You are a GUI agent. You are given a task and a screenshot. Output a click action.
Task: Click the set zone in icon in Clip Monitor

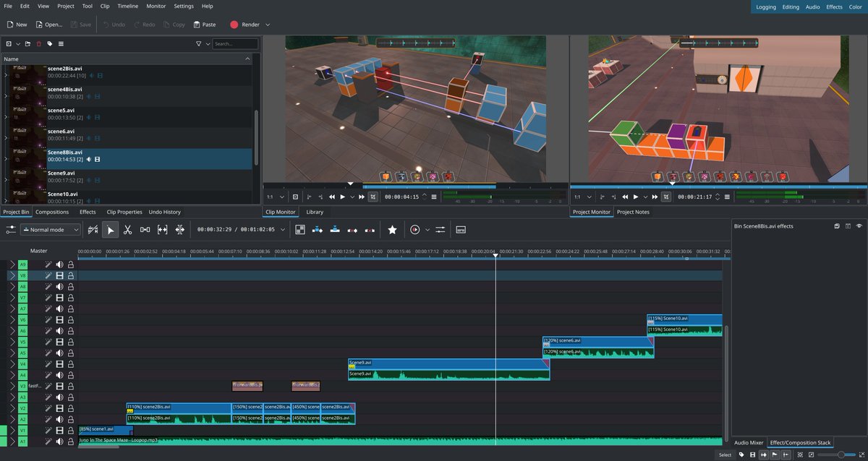point(309,197)
